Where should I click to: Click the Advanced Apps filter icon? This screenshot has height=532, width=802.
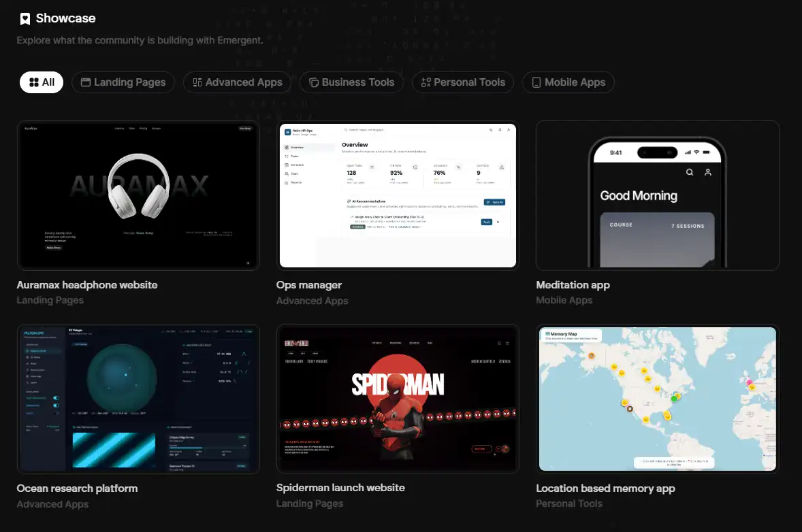(197, 82)
